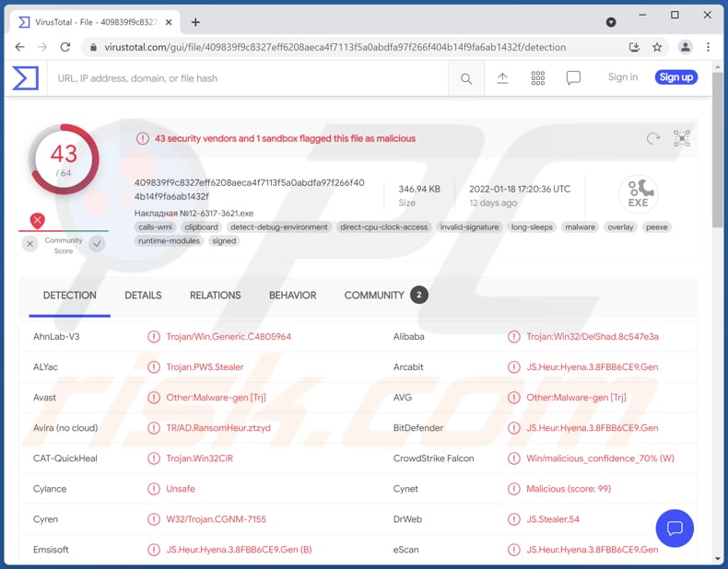Click the peexe tag
The height and width of the screenshot is (569, 728).
tap(656, 227)
